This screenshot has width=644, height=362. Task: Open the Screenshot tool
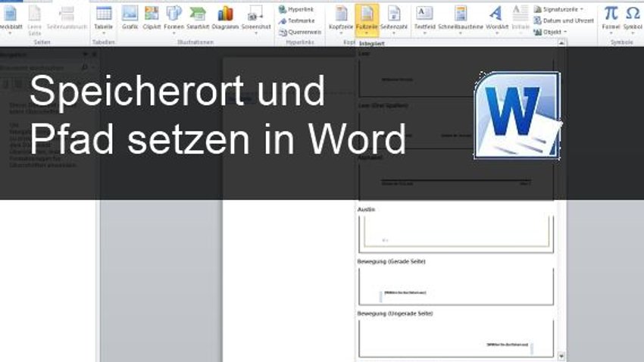pyautogui.click(x=256, y=19)
